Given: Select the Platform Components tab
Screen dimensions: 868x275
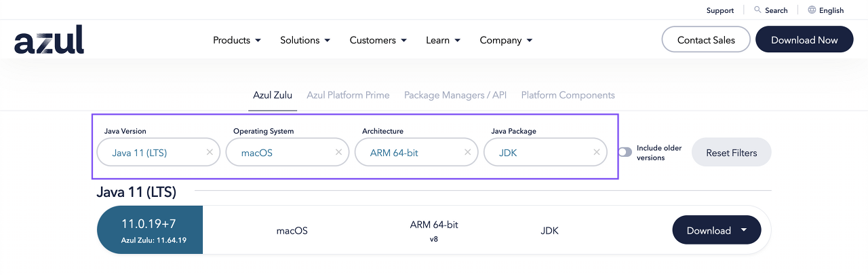Looking at the screenshot, I should click(x=568, y=95).
